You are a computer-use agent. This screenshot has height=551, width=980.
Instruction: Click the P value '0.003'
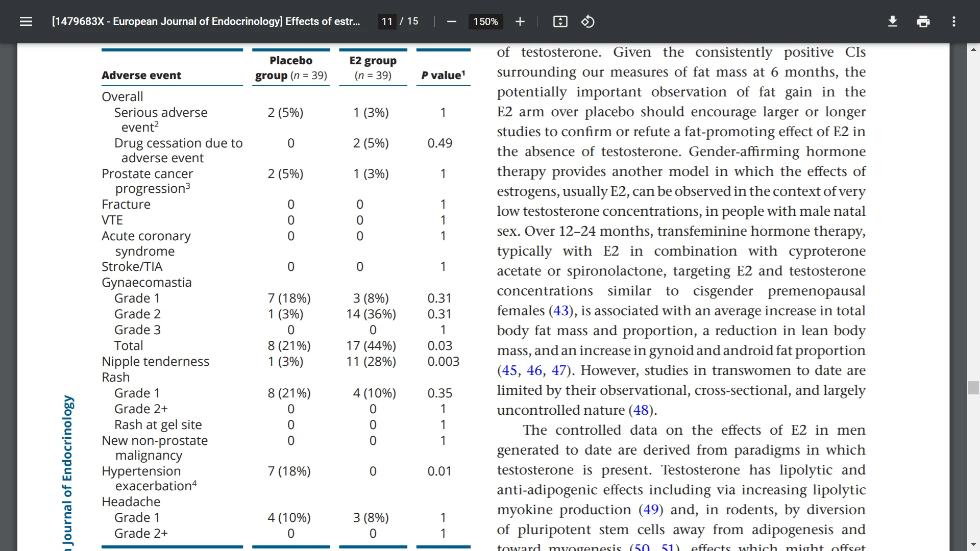444,362
